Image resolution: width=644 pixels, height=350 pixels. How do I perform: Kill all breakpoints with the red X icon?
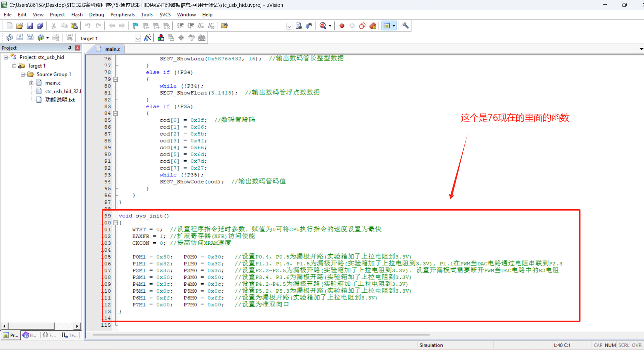pos(373,26)
